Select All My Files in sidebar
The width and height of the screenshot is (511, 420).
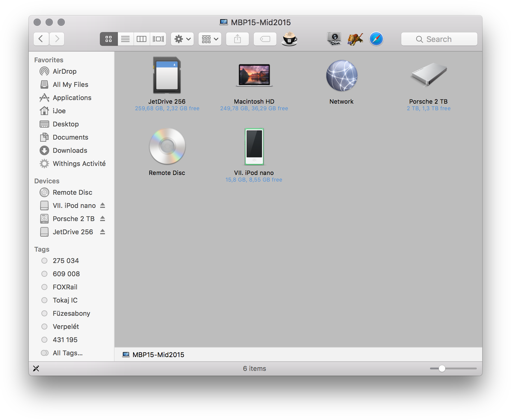(71, 84)
